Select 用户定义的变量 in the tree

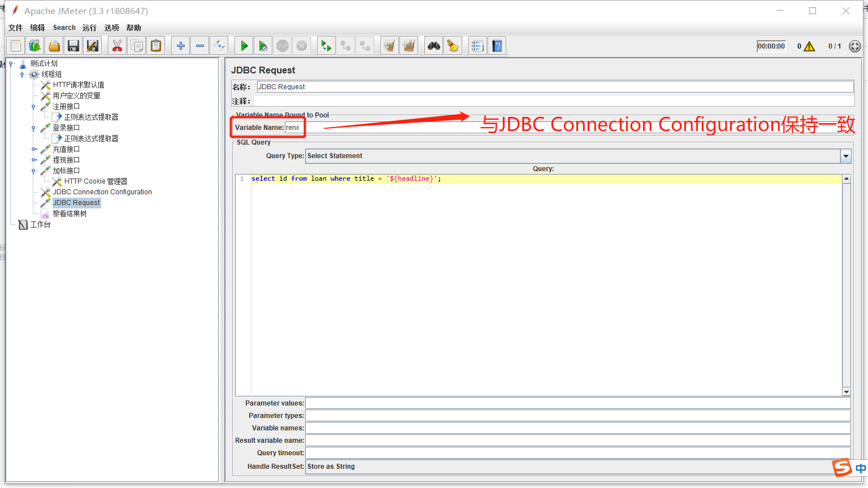point(76,95)
